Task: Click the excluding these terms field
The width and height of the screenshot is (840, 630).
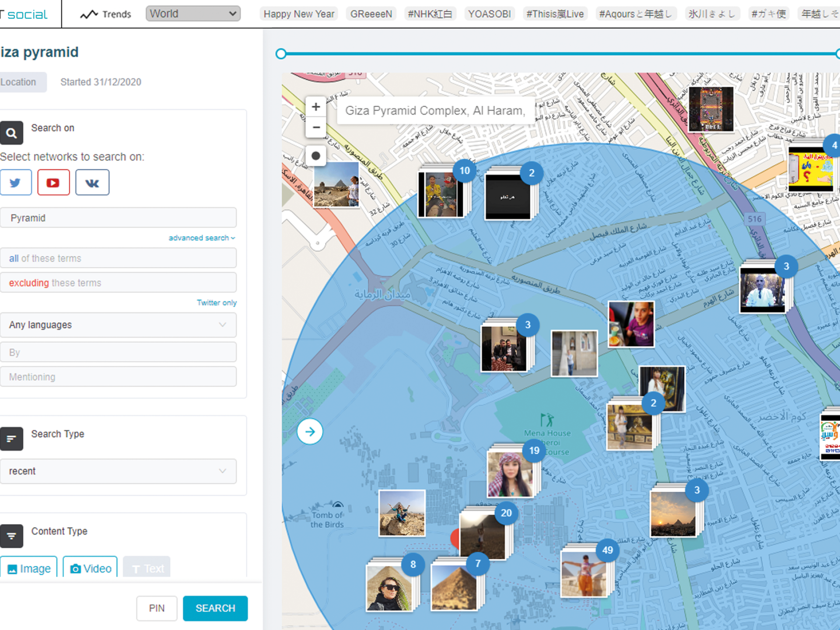Action: point(118,283)
